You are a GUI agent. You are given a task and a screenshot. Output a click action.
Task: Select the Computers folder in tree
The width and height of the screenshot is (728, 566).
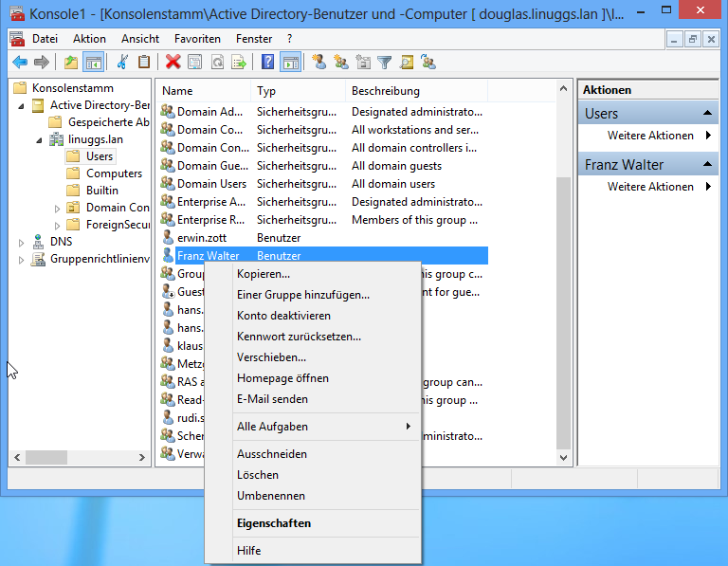114,173
